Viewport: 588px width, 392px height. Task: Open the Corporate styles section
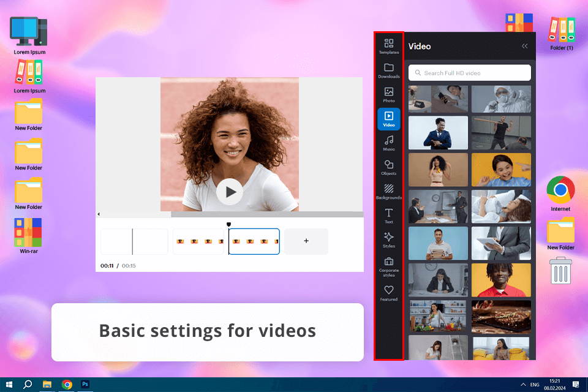click(x=388, y=267)
